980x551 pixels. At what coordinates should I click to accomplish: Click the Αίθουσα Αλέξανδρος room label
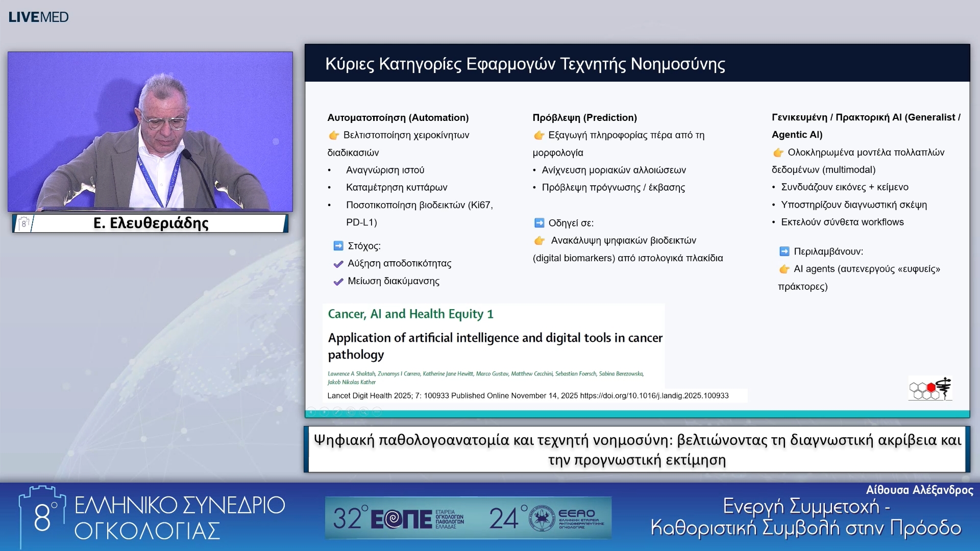coord(919,490)
